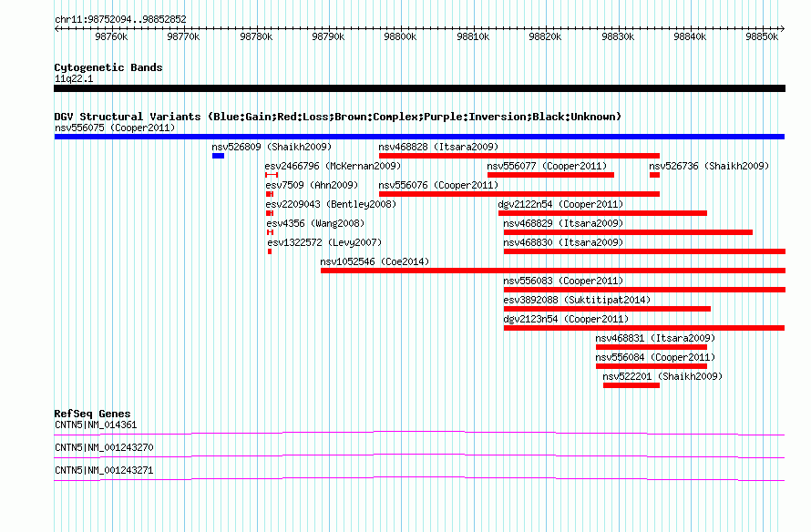Click the DGV Structural Variants track title

tap(338, 117)
